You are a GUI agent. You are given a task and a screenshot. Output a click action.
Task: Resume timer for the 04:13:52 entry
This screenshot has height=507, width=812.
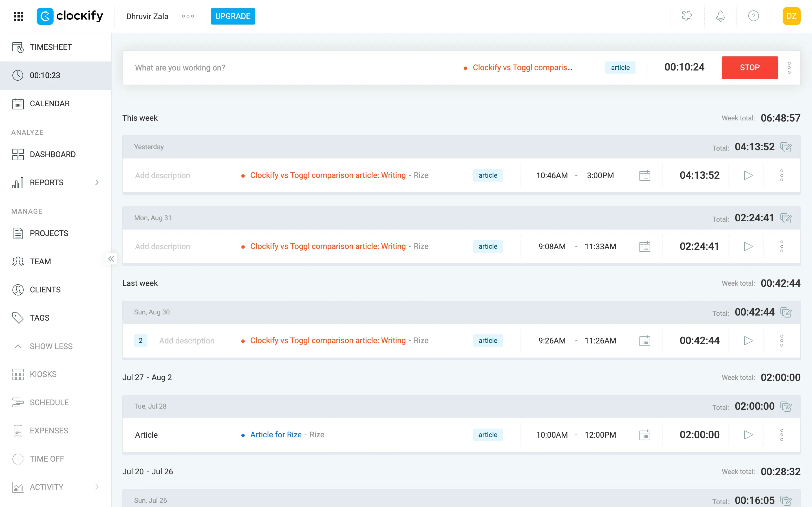[748, 175]
